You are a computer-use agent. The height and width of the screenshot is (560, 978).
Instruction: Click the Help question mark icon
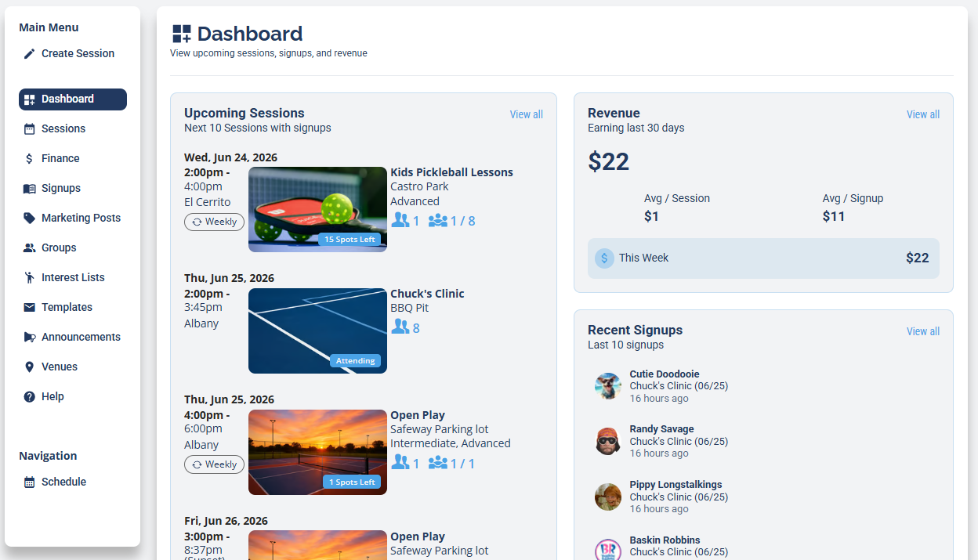click(x=29, y=397)
